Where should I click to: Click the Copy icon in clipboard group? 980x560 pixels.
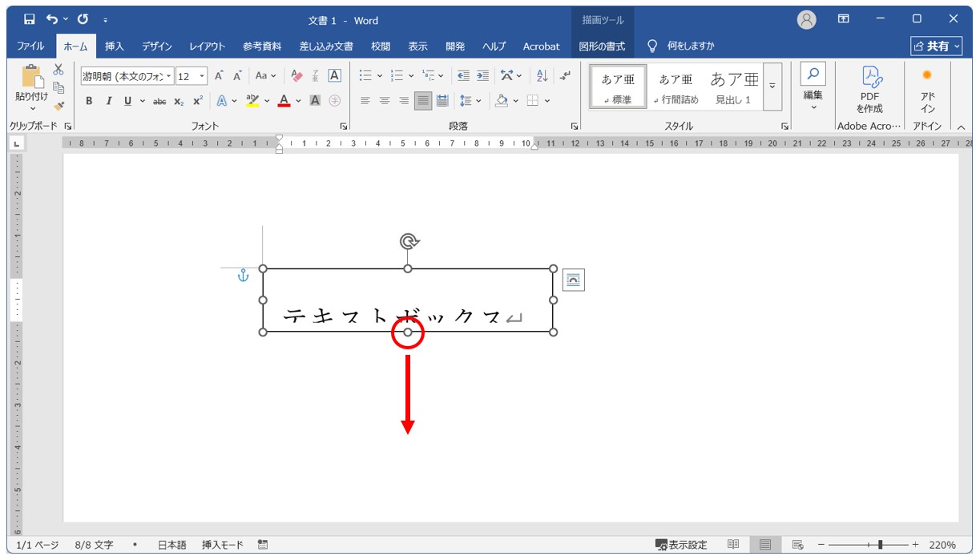coord(58,87)
